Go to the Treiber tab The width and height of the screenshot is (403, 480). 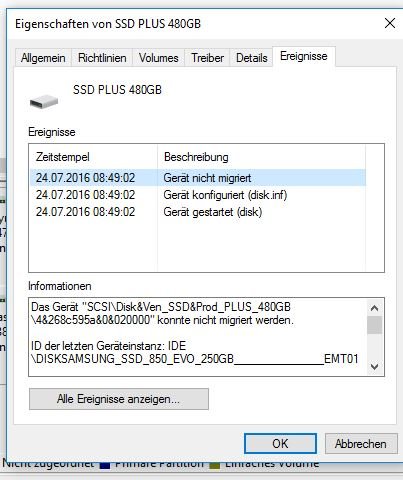point(207,58)
